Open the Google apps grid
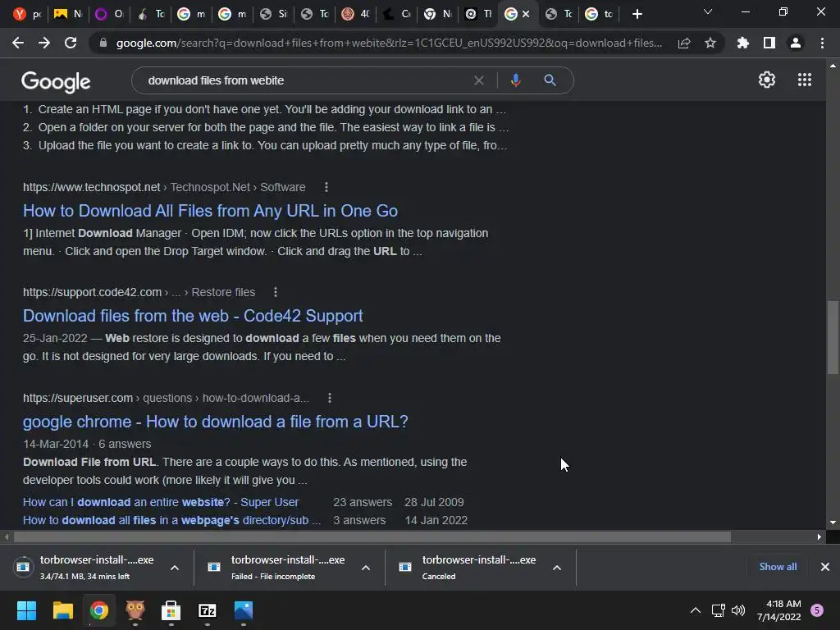 (805, 80)
